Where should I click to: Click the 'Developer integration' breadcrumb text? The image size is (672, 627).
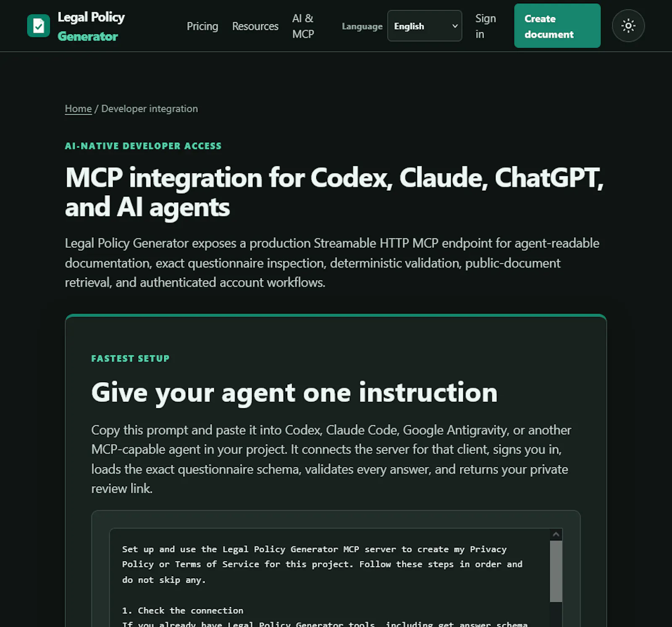(x=150, y=109)
